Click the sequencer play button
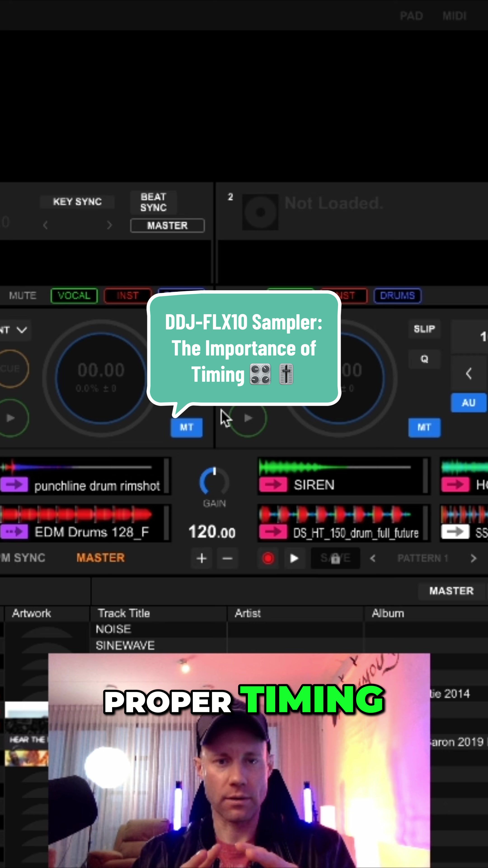Screen dimensions: 488x868 point(294,558)
